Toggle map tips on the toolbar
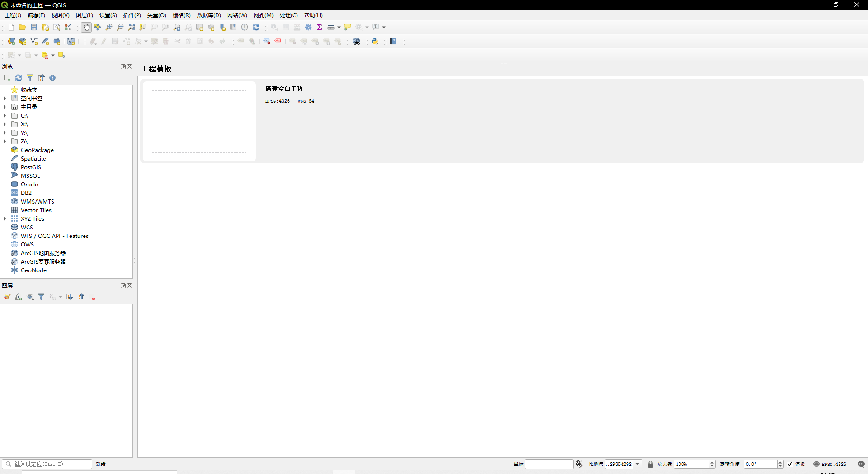868x474 pixels. pos(348,27)
